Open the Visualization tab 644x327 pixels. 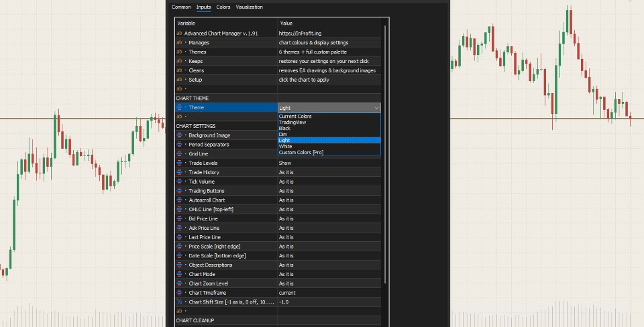(250, 7)
